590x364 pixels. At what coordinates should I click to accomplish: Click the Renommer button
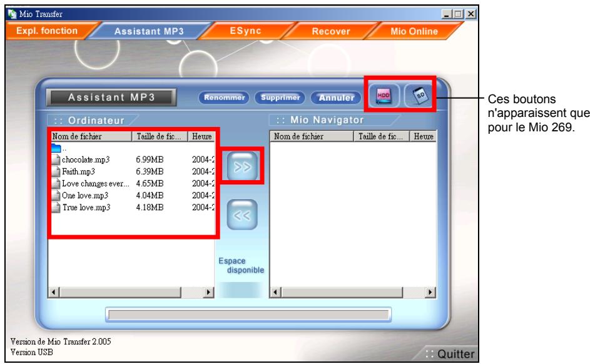tap(224, 98)
